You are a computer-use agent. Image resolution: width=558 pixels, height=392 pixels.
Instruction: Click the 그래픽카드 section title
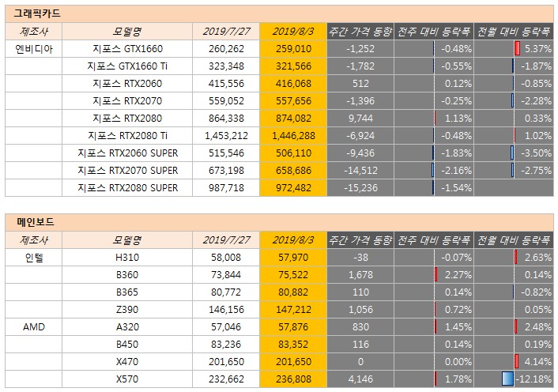(37, 13)
